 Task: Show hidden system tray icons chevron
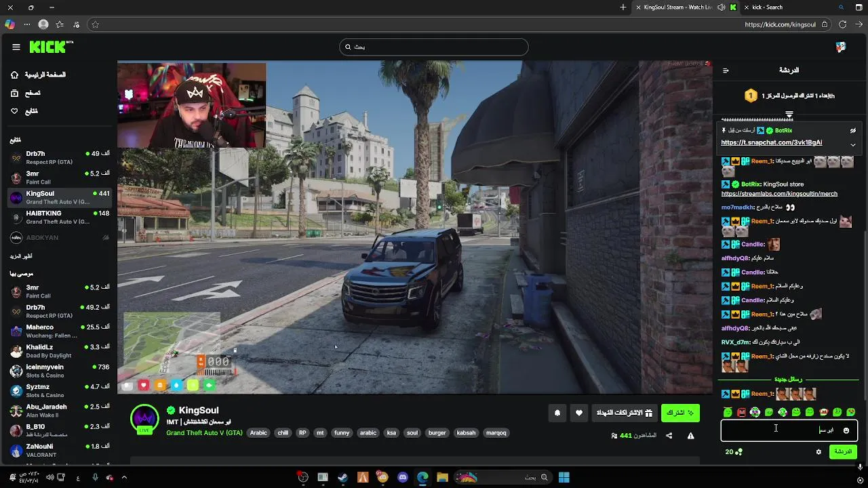tap(124, 477)
